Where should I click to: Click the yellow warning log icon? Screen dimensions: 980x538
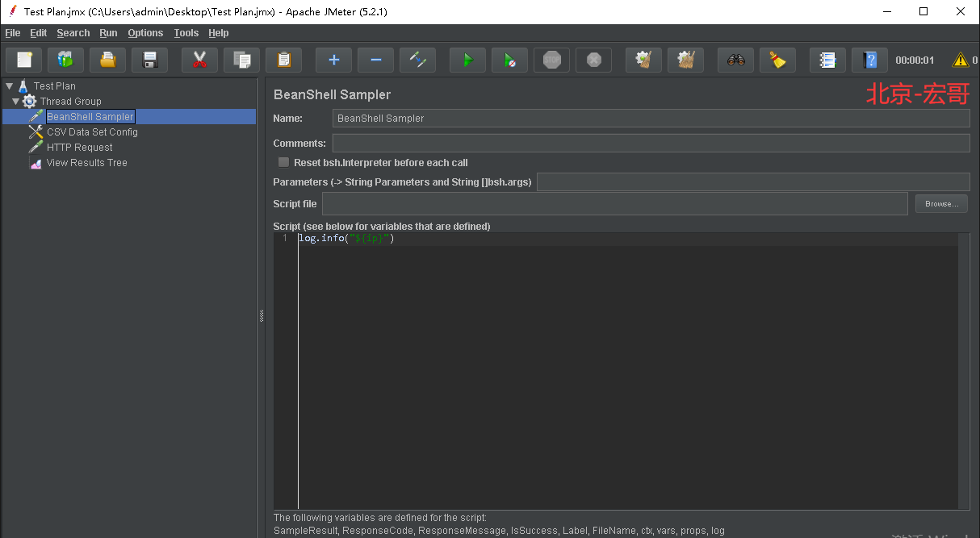[x=961, y=60]
